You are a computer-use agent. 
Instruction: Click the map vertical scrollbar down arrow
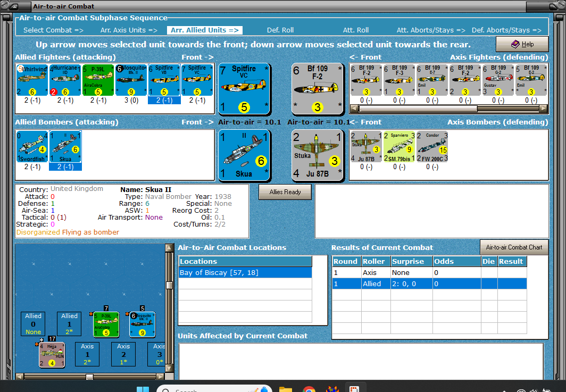point(169,368)
